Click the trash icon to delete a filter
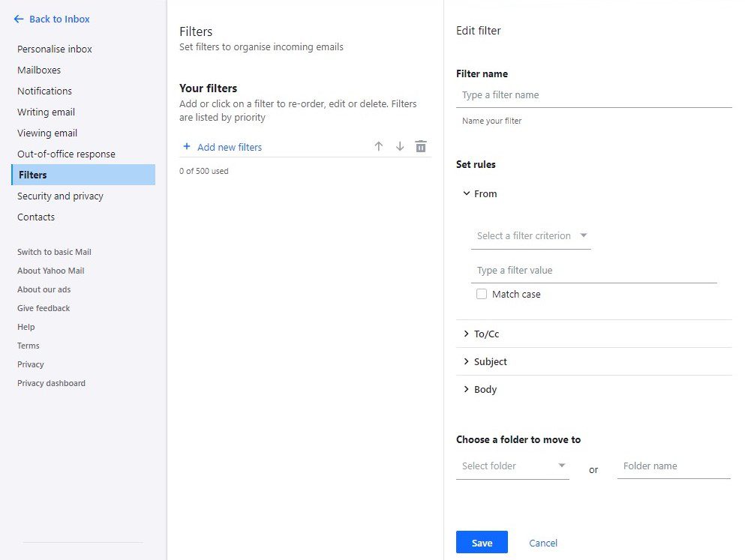The height and width of the screenshot is (560, 745). [x=421, y=146]
